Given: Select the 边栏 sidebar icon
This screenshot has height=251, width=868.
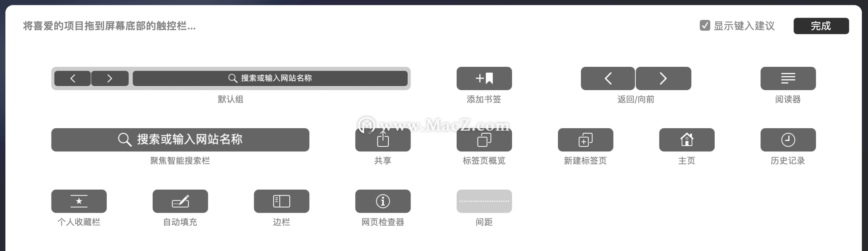Looking at the screenshot, I should coord(282,201).
